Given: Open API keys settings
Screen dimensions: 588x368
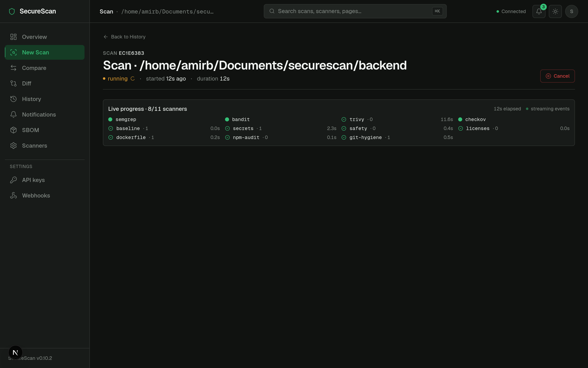Looking at the screenshot, I should [45, 180].
